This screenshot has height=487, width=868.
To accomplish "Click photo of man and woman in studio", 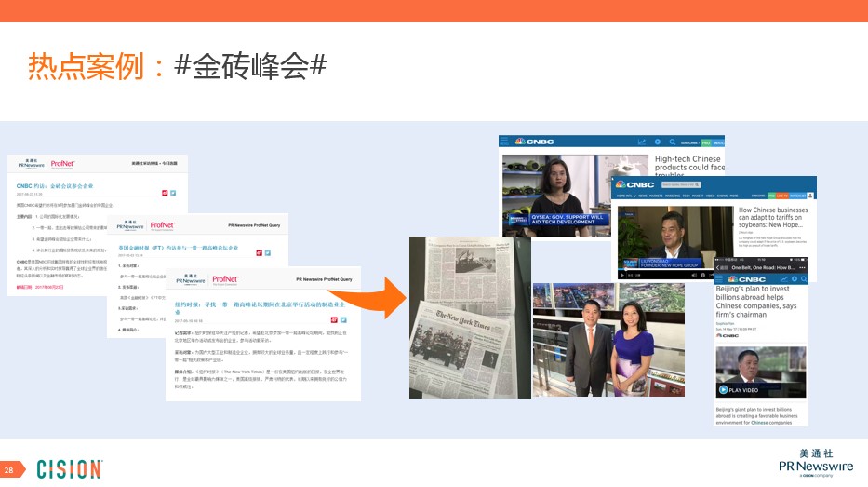I will (x=608, y=340).
